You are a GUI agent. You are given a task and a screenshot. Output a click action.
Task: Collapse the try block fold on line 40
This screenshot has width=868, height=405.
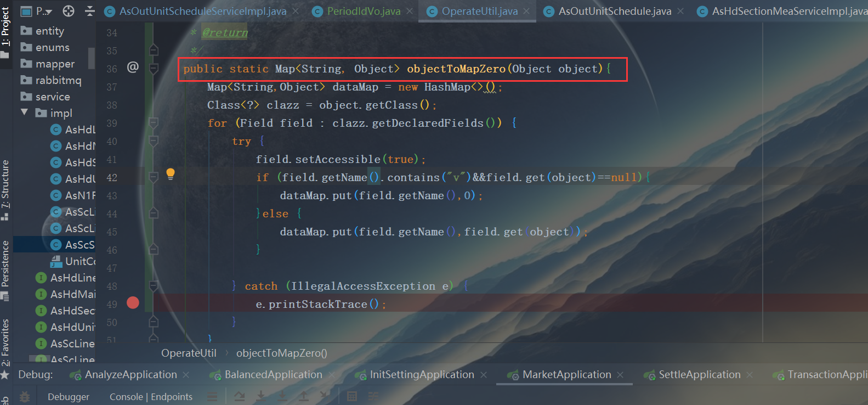(154, 141)
